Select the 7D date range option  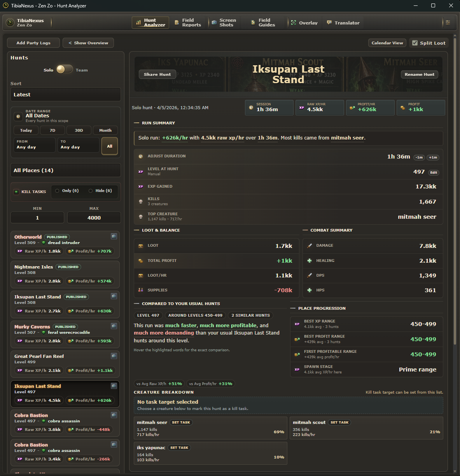[52, 131]
